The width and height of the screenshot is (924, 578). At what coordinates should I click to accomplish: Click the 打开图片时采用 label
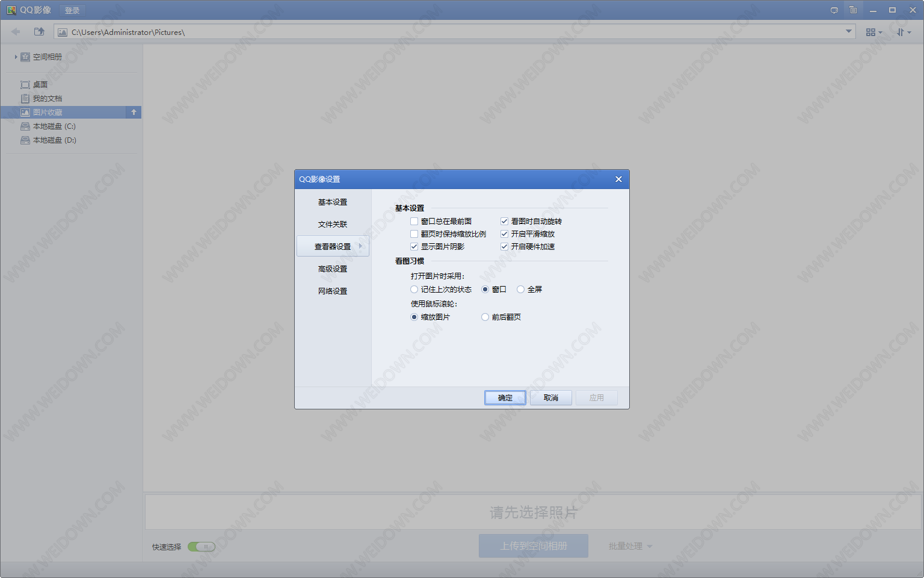[438, 276]
